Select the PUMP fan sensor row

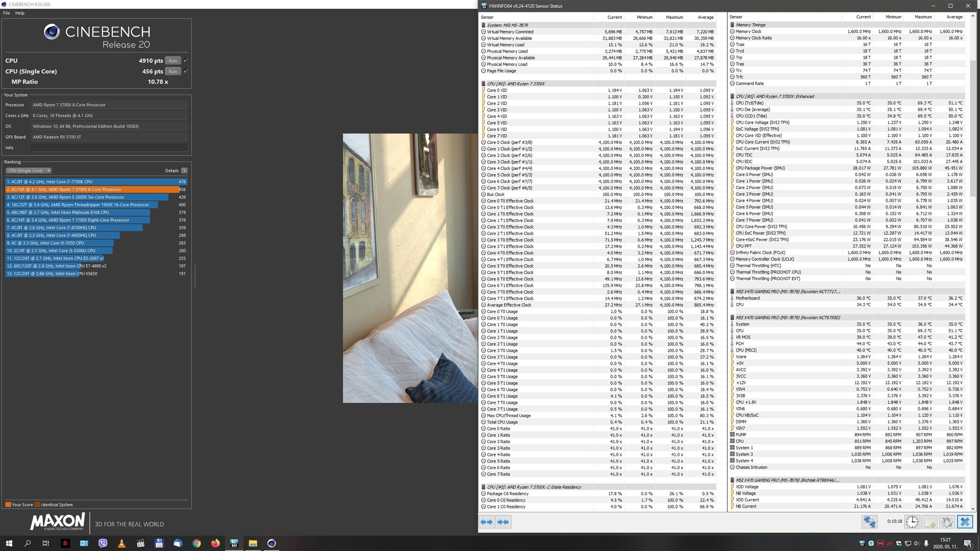point(847,435)
